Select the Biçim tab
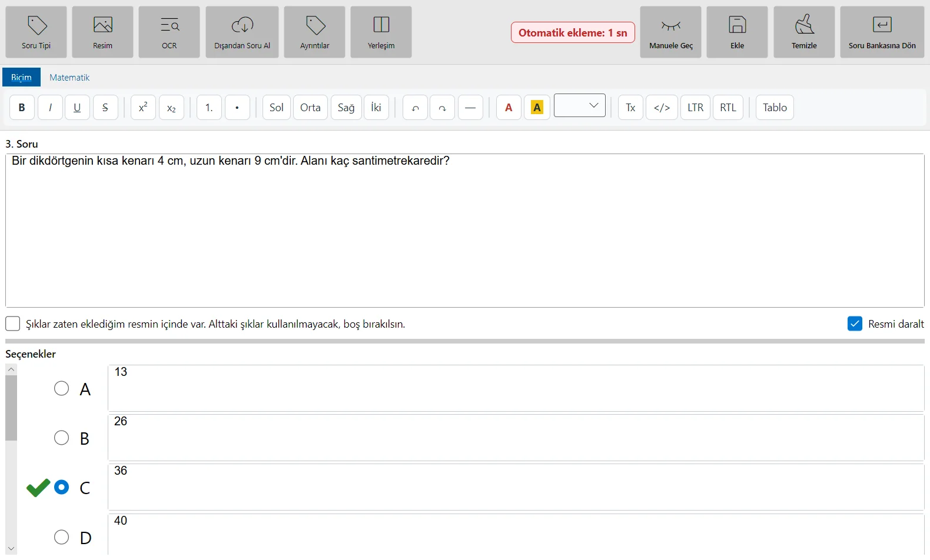 [x=21, y=77]
